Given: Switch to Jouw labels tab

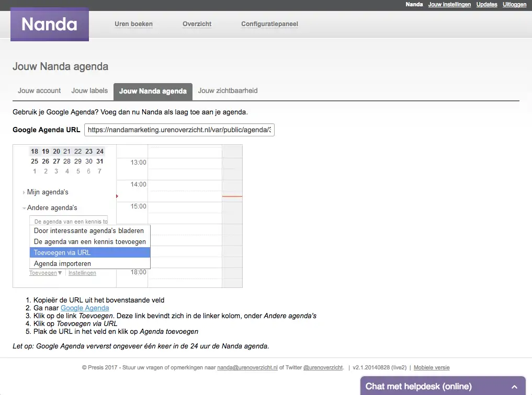Looking at the screenshot, I should 89,91.
